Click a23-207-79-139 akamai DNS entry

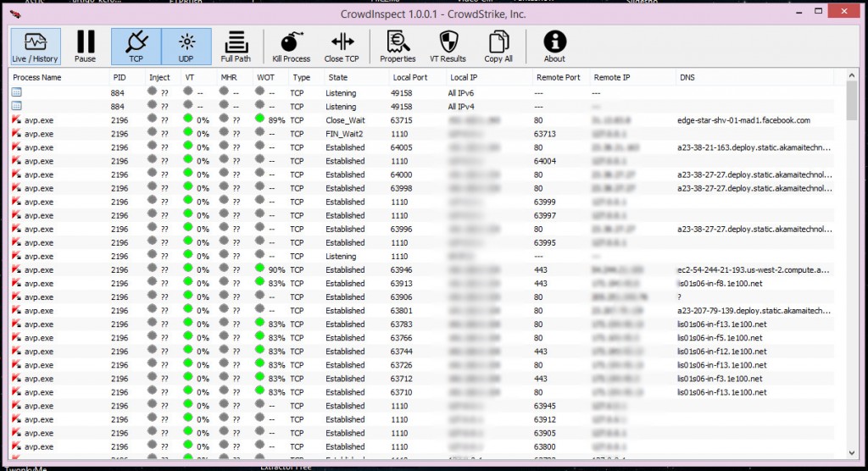754,311
